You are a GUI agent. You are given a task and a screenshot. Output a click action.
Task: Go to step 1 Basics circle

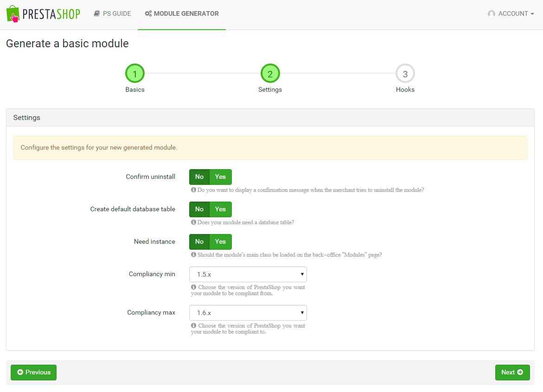(x=135, y=73)
